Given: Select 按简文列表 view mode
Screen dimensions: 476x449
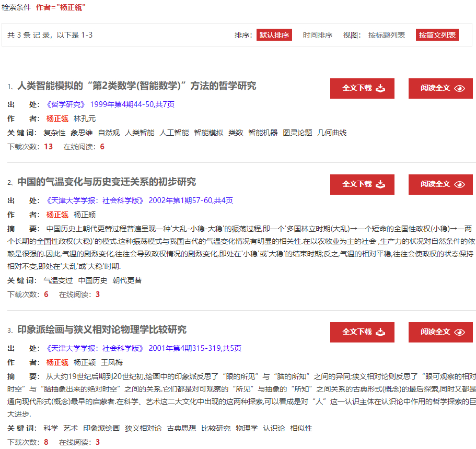Looking at the screenshot, I should click(437, 35).
